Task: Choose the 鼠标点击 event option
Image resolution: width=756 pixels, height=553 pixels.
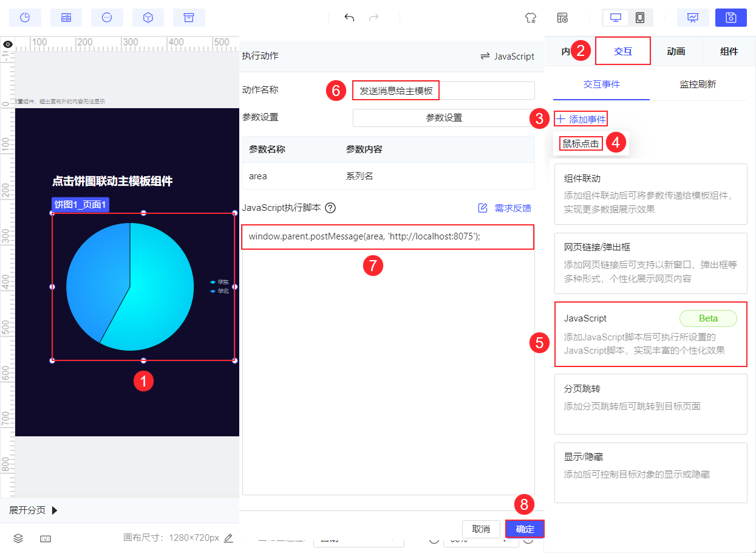Action: tap(581, 144)
